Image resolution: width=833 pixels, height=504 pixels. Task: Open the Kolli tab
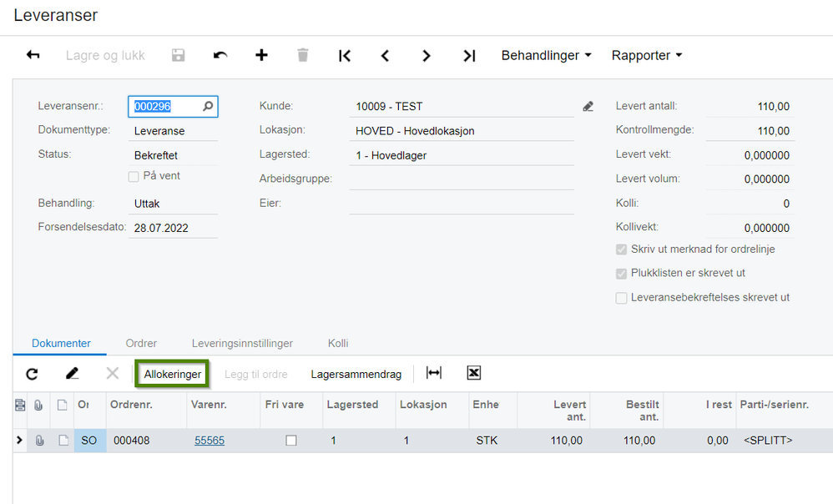point(338,343)
